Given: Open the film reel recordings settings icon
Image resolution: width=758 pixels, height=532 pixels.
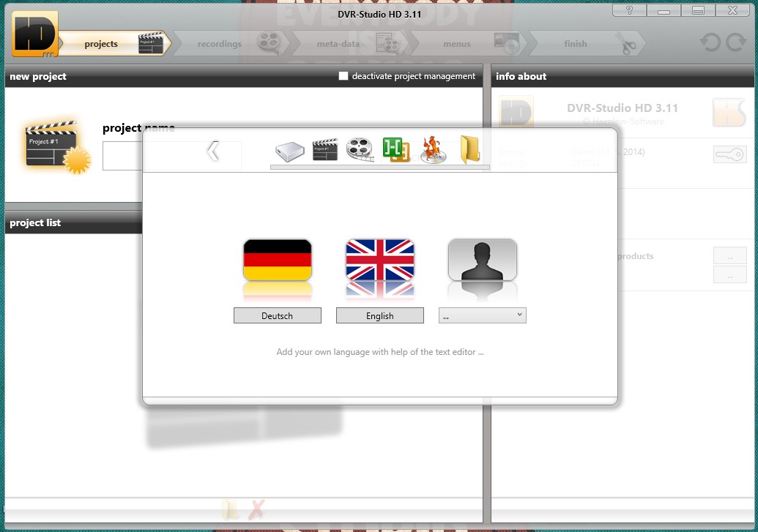Looking at the screenshot, I should (360, 149).
